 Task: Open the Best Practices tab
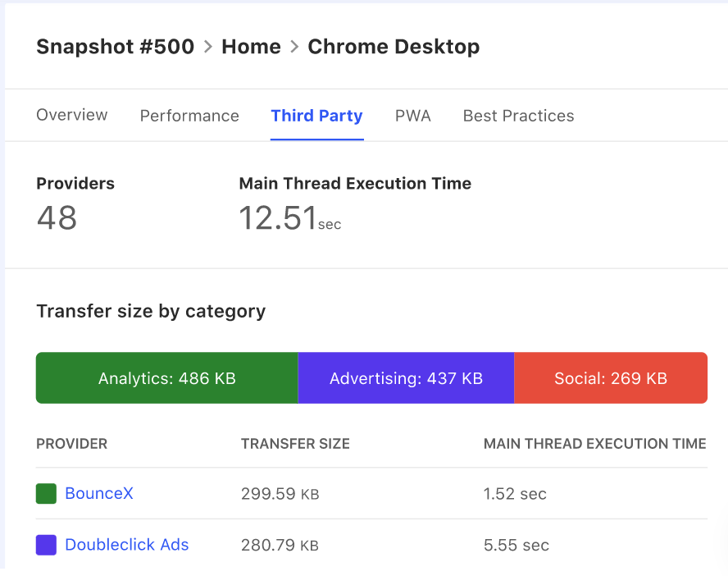coord(518,116)
